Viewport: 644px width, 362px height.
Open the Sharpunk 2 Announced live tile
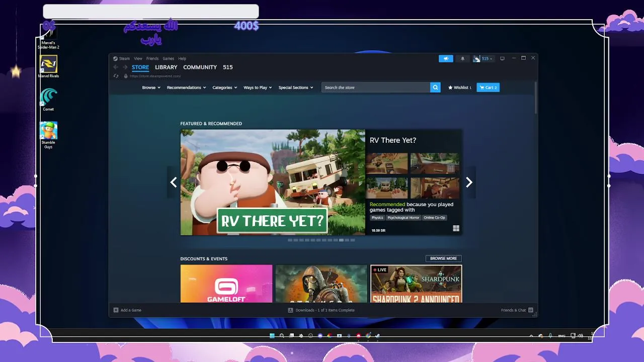[416, 284]
